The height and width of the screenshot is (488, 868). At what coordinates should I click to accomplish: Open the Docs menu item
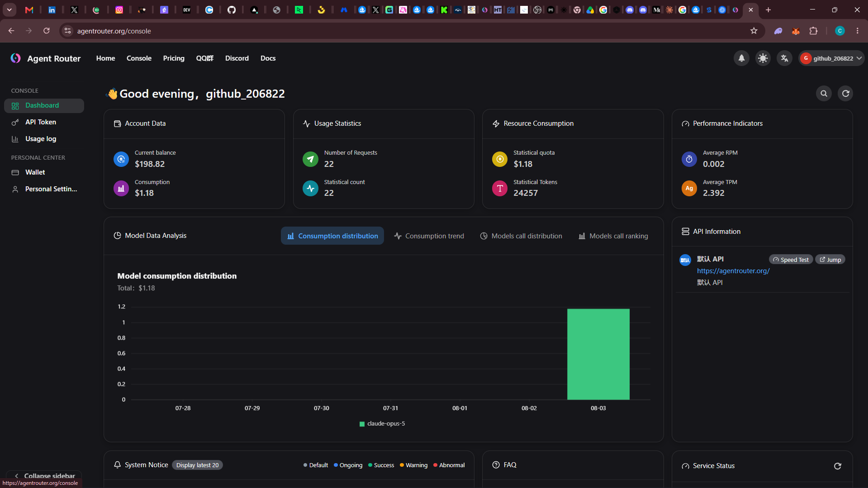click(268, 58)
